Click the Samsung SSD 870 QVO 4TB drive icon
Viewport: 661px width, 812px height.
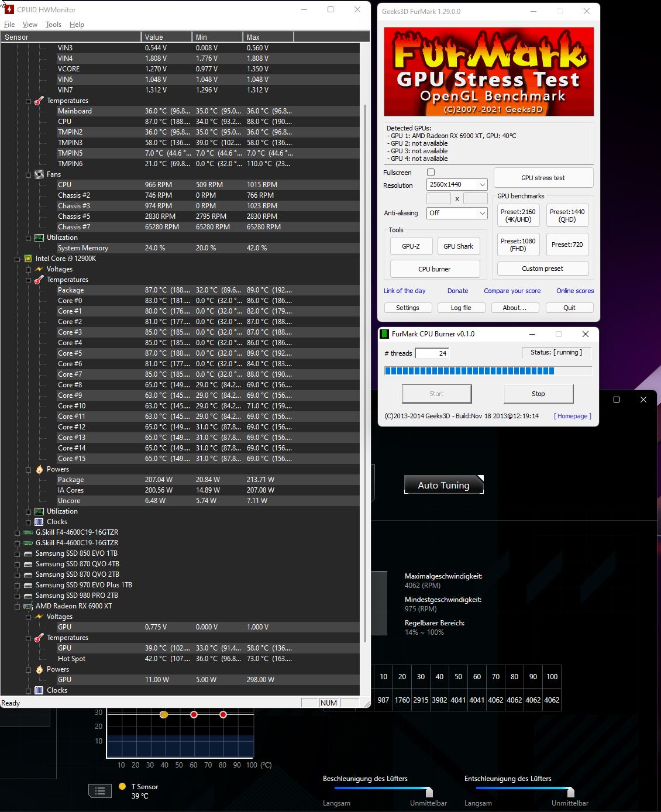pos(27,564)
